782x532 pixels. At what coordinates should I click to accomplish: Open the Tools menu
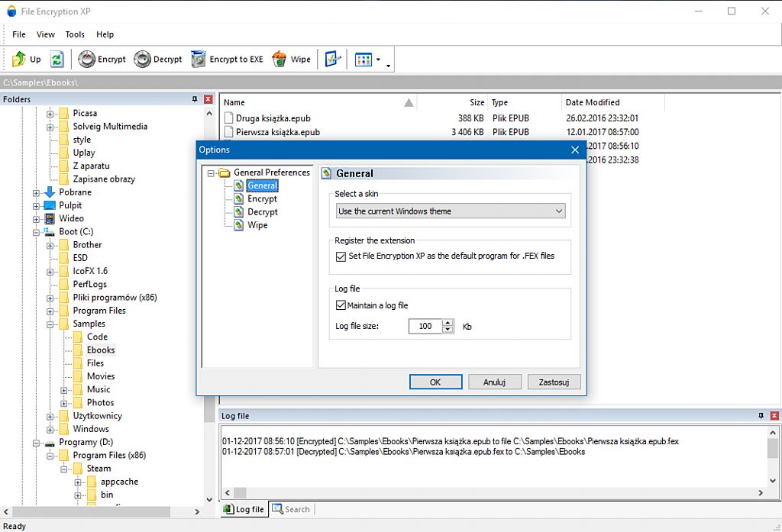click(75, 34)
